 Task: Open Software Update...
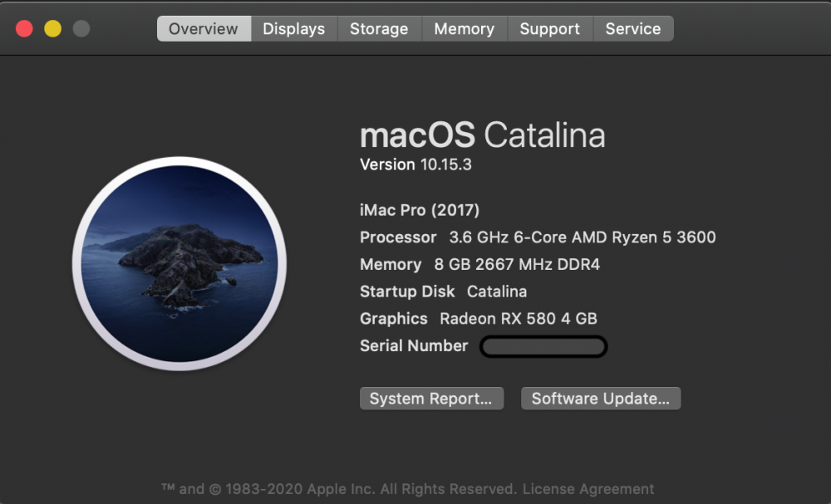[601, 399]
